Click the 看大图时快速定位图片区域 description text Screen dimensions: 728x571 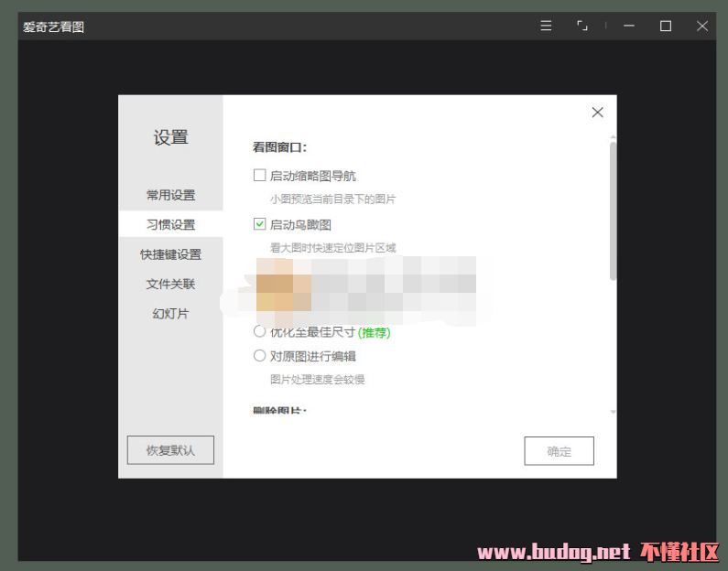333,248
